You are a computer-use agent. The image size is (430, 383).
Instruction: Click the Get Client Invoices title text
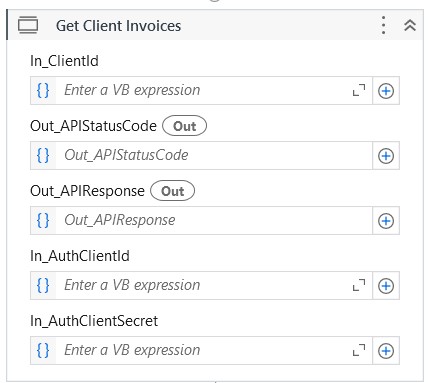point(118,26)
